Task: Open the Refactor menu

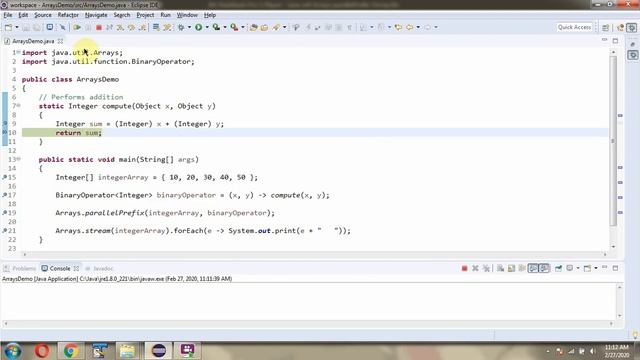Action: tap(68, 15)
